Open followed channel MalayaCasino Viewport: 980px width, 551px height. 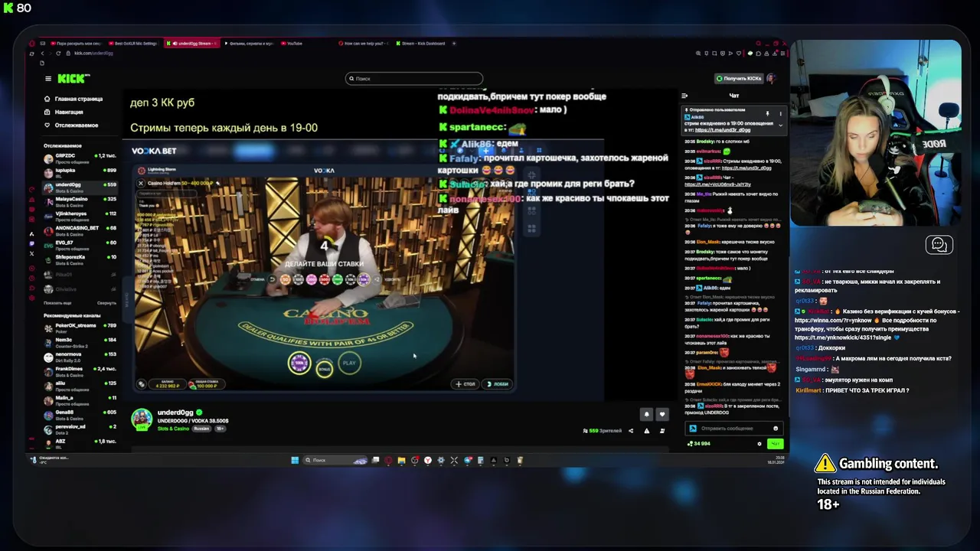[80, 201]
